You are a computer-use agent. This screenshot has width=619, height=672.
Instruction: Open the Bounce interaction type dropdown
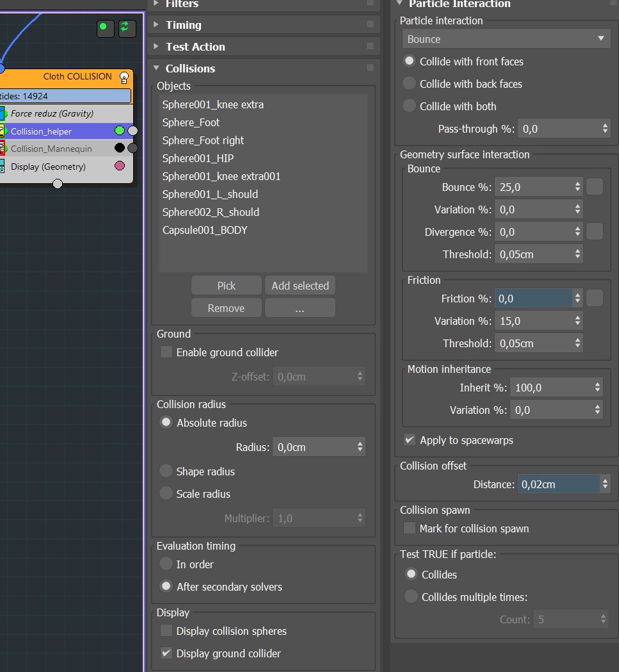[x=504, y=39]
